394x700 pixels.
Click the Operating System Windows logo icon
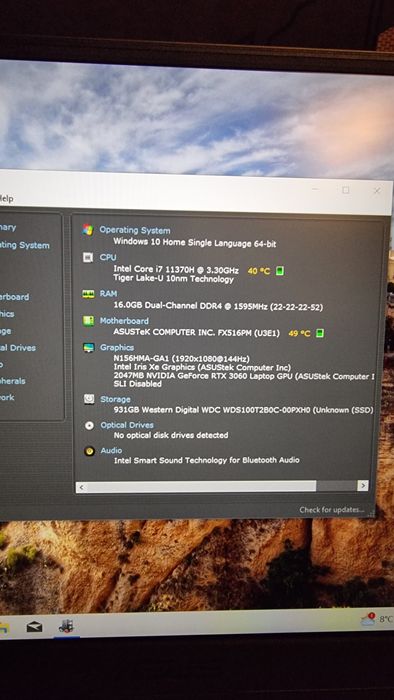[88, 230]
